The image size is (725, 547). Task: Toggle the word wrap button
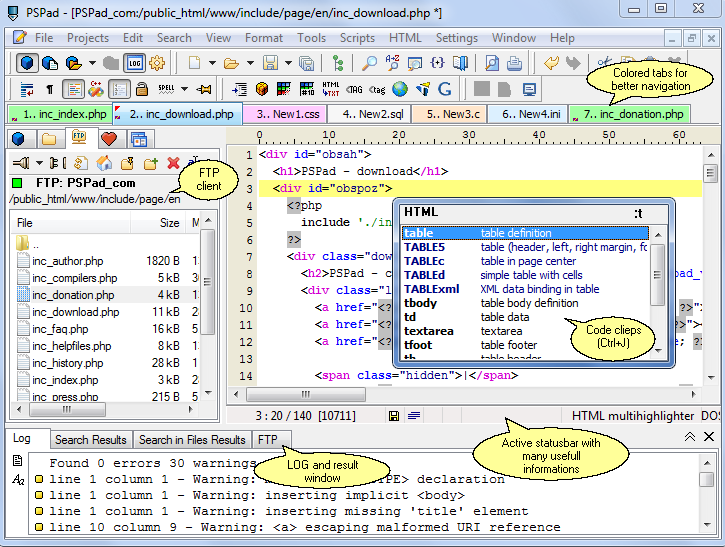click(27, 89)
